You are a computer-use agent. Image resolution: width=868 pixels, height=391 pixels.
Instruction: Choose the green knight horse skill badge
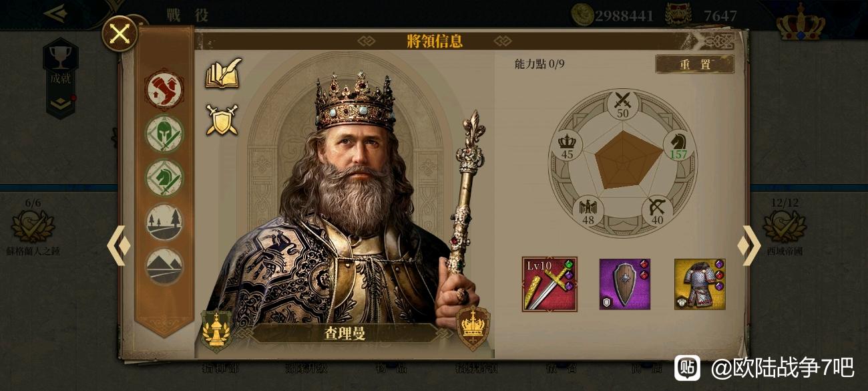164,177
